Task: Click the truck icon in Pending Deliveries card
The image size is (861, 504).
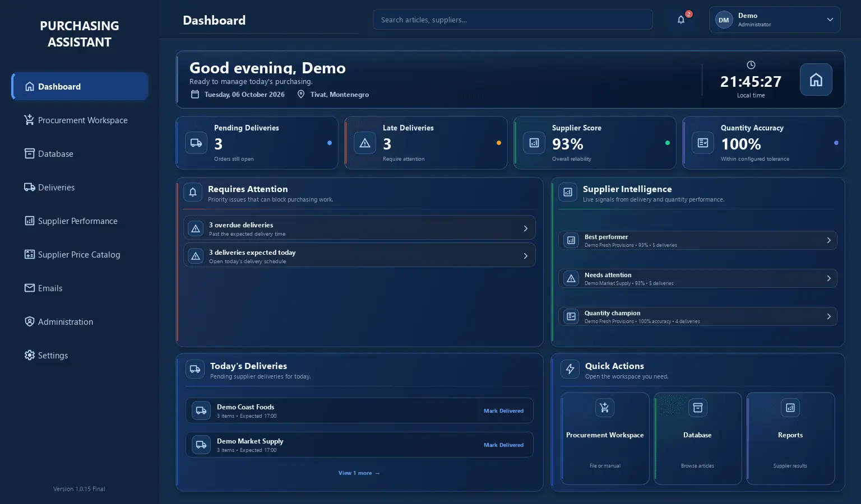Action: click(x=196, y=143)
